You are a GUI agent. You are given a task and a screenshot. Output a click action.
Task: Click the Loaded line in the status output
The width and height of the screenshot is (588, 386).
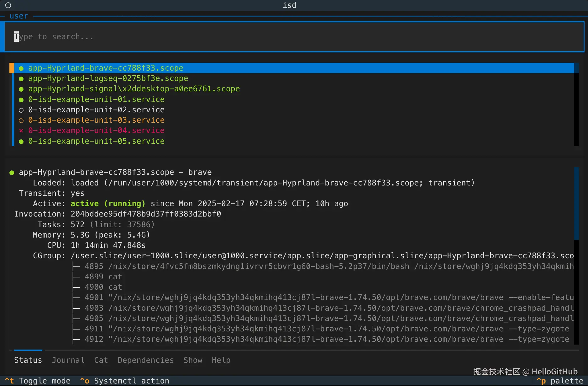point(254,183)
